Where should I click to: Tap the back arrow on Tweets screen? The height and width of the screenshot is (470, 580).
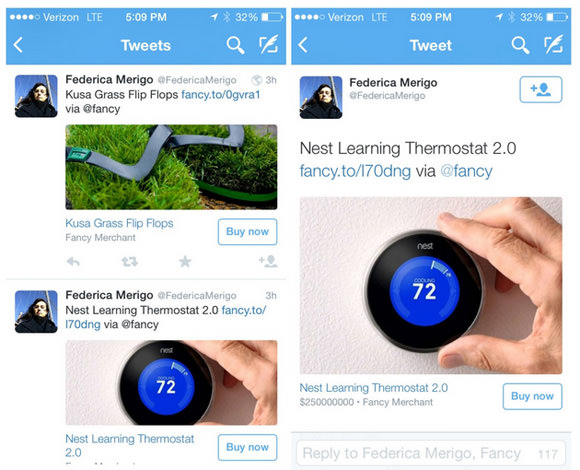tap(18, 45)
